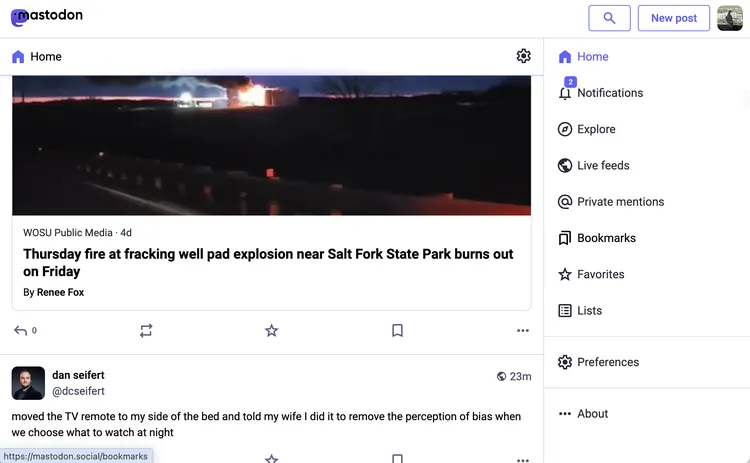Open Private mentions page

(619, 202)
